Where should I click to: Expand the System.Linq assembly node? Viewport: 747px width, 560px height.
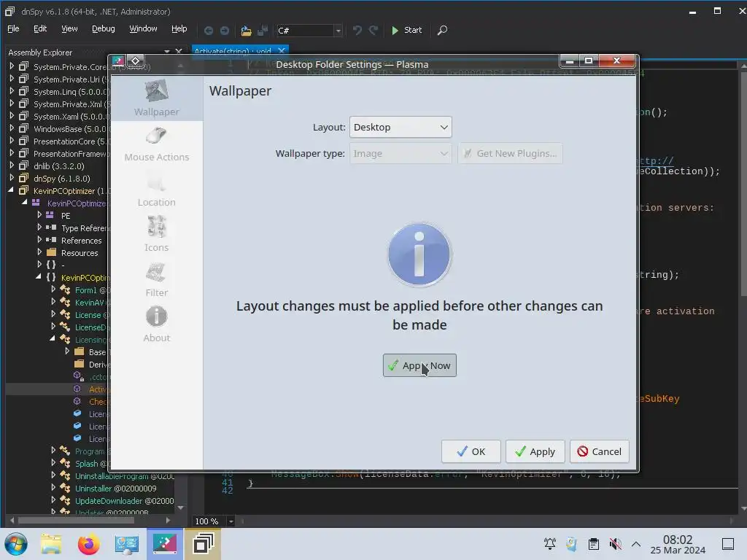tap(12, 91)
